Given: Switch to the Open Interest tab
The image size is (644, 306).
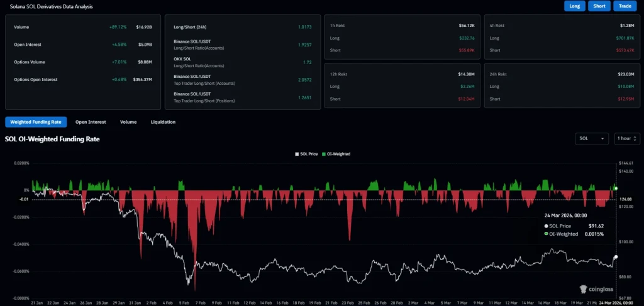Looking at the screenshot, I should coord(91,122).
